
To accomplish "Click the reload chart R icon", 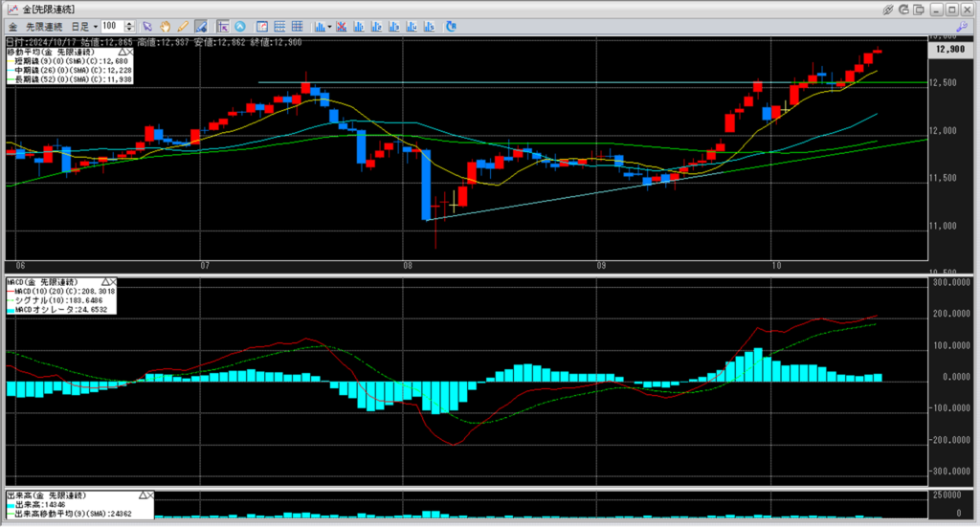I will pyautogui.click(x=451, y=26).
